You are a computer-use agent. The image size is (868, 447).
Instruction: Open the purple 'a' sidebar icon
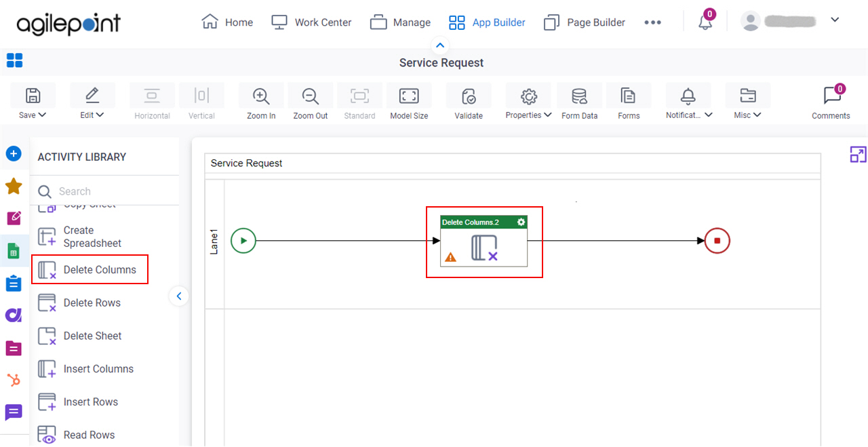coord(14,315)
